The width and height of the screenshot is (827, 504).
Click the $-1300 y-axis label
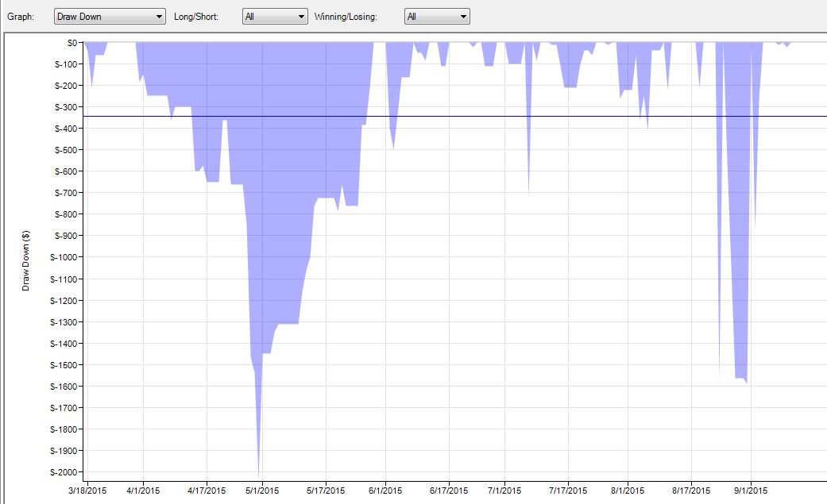tap(64, 322)
